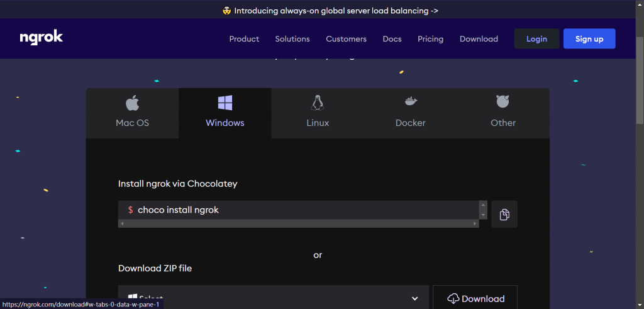Click the Apple Mac OS icon
Screen dimensions: 644x309
132,103
